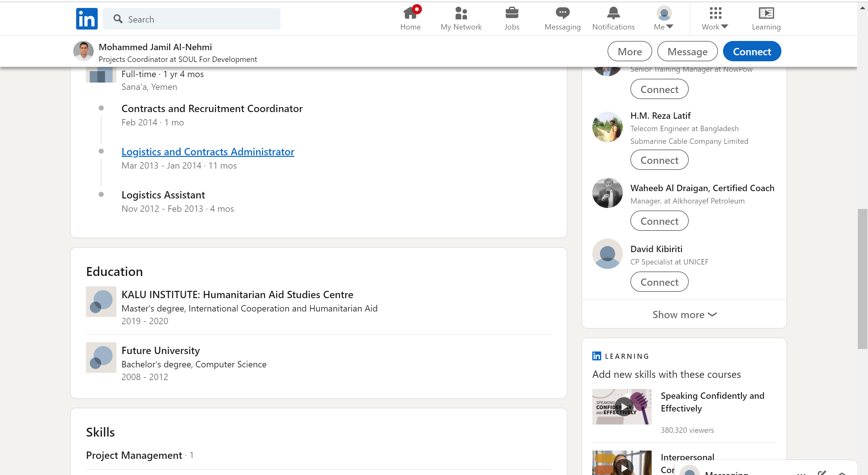Go to the Jobs briefcase icon
This screenshot has width=868, height=475.
511,13
